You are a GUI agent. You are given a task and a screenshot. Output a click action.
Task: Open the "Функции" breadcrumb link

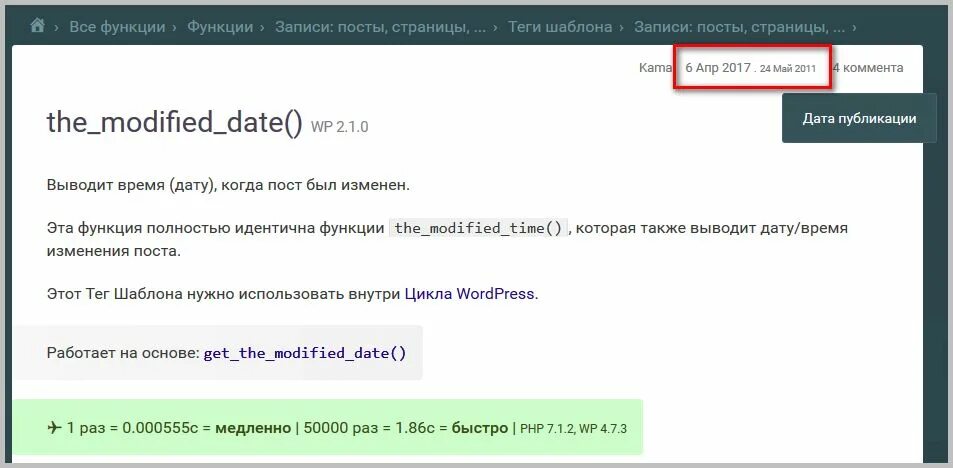tap(220, 27)
